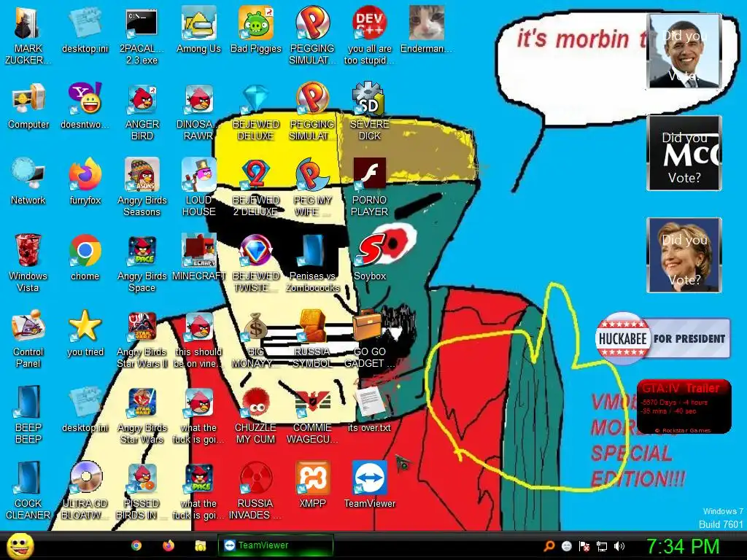Image resolution: width=747 pixels, height=560 pixels.
Task: Open the Windows Vista recycle bin icon
Action: point(28,262)
